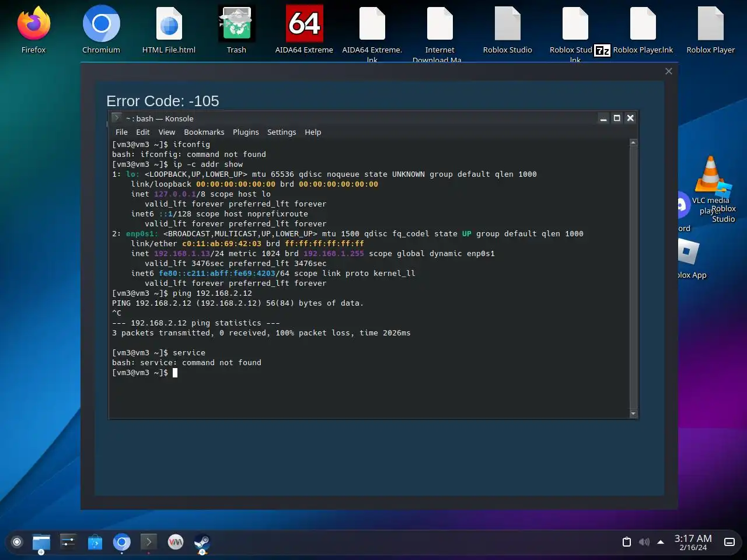Click the Konsole scrollbar down arrow
The width and height of the screenshot is (747, 560).
[633, 414]
